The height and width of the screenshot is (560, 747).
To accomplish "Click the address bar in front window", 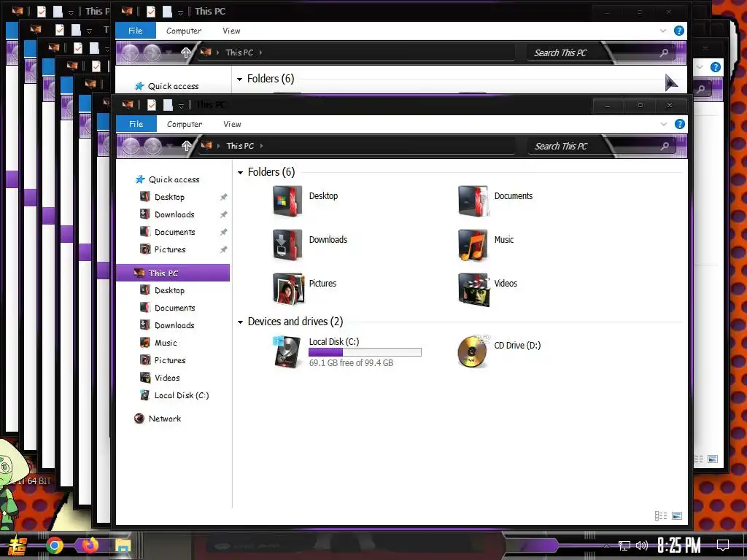I will click(x=356, y=146).
